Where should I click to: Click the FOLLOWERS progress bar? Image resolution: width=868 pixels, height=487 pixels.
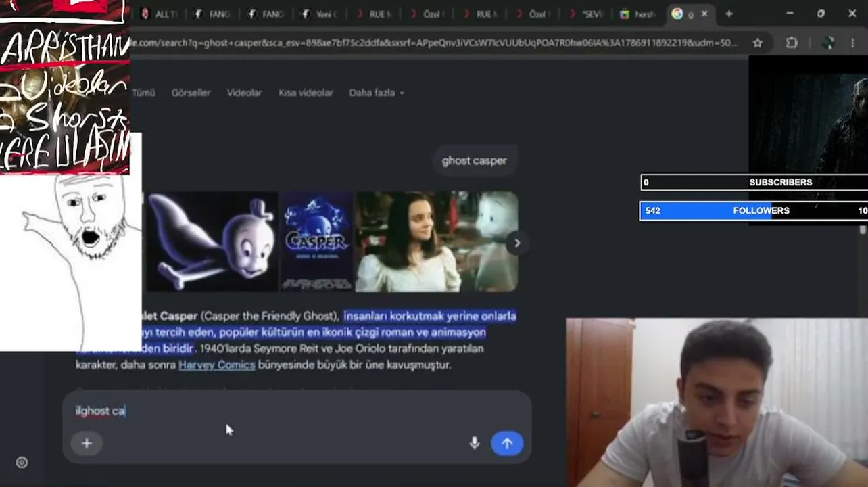[x=754, y=210]
